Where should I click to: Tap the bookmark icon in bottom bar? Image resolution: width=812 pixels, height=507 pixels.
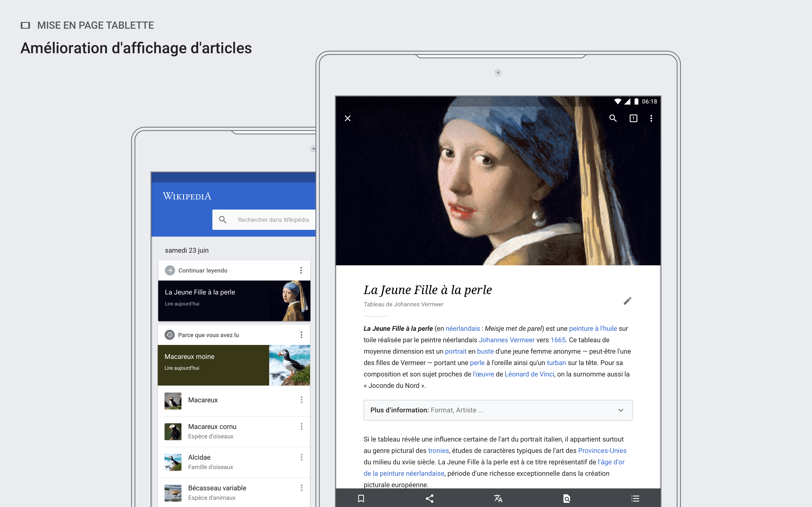pos(361,498)
